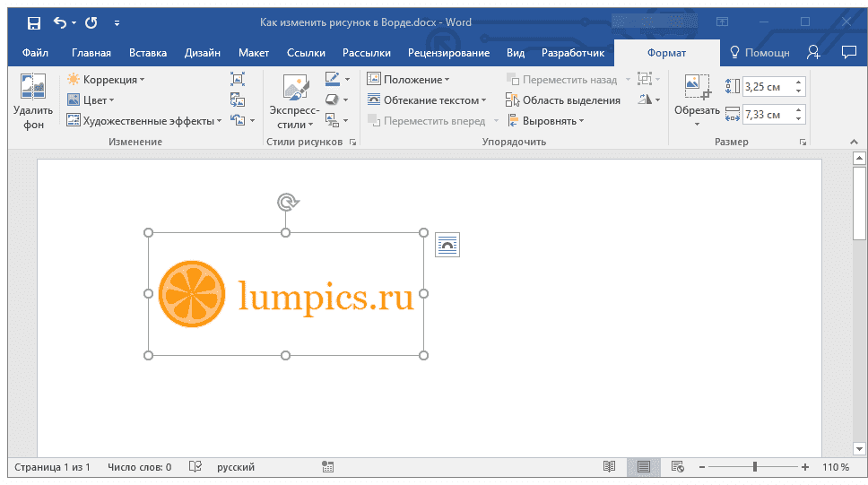Screen dimensions: 868x485
Task: Click the Выровнять button
Action: point(546,121)
